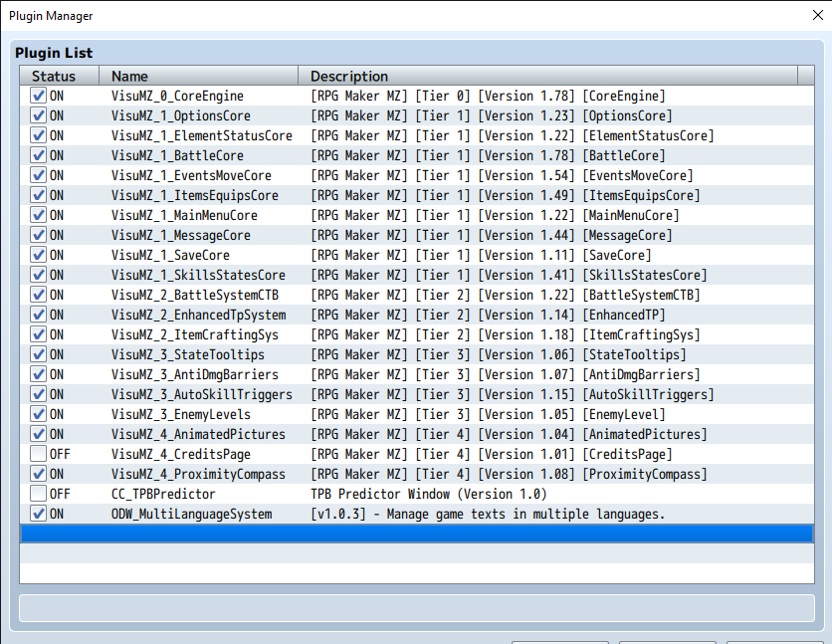Select plugin name VisuMZ_4_AnimatedPictures

click(x=198, y=434)
